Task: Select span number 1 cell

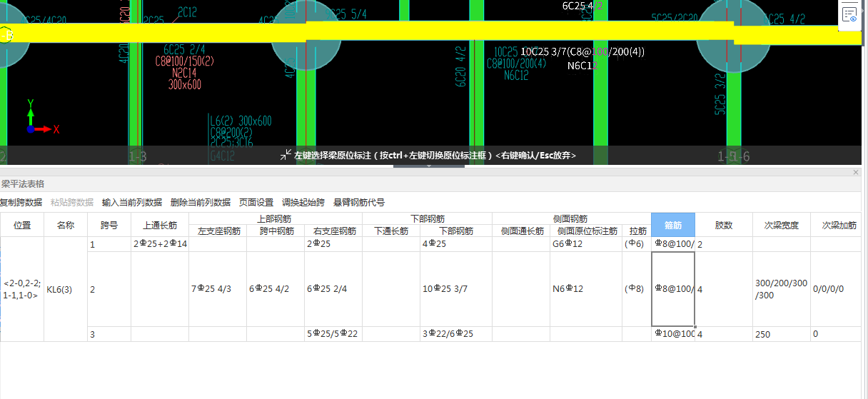Action: point(109,244)
